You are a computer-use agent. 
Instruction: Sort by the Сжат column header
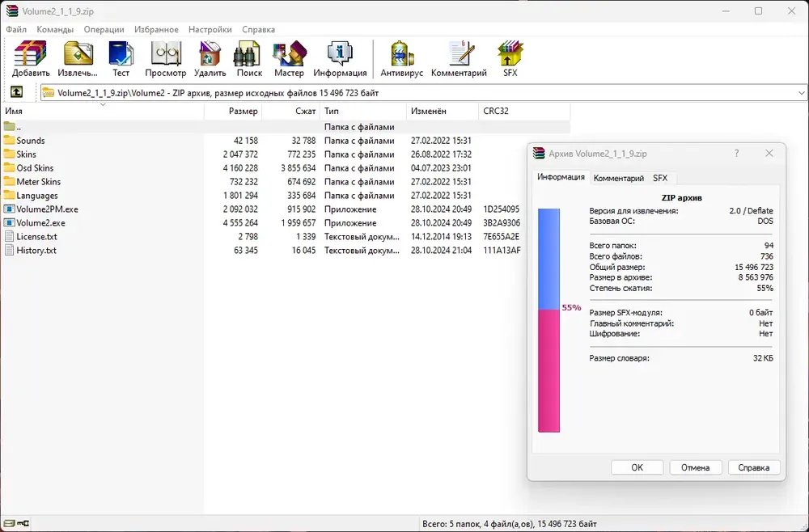(291, 111)
